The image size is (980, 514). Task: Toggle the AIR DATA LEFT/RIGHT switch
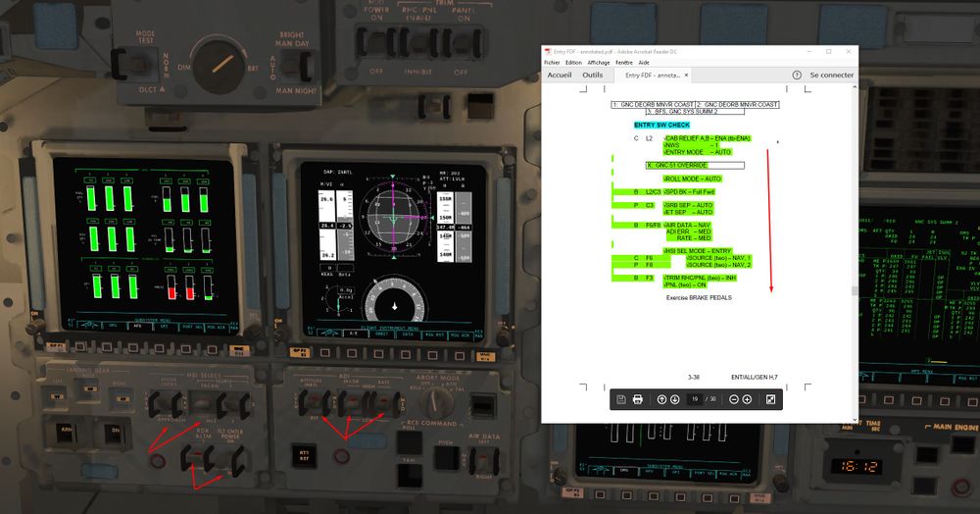(482, 461)
